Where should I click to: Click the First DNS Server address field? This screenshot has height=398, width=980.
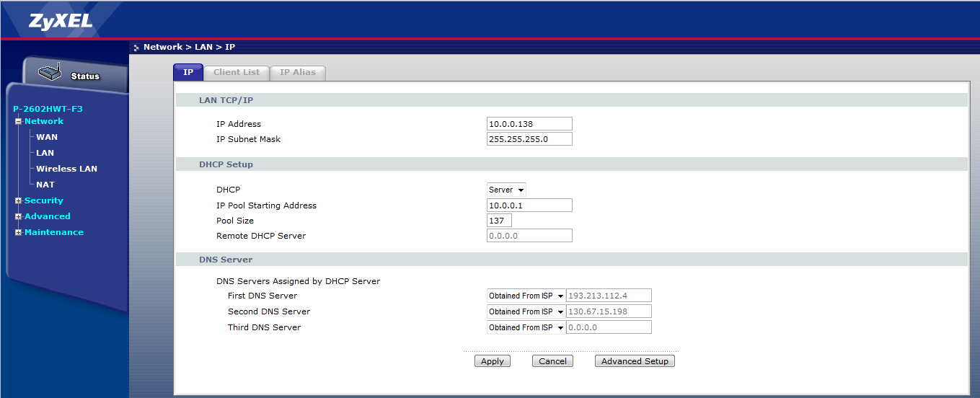609,296
